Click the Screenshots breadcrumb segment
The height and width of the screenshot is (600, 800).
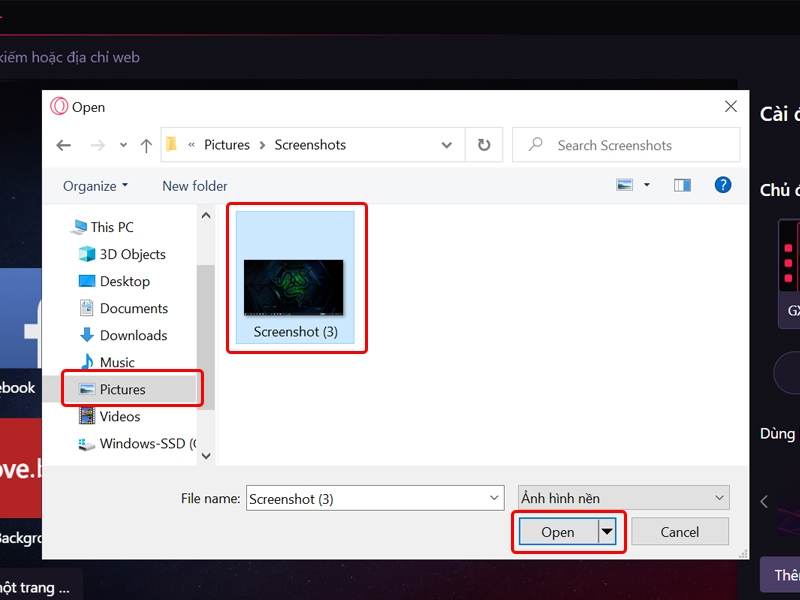click(x=310, y=145)
